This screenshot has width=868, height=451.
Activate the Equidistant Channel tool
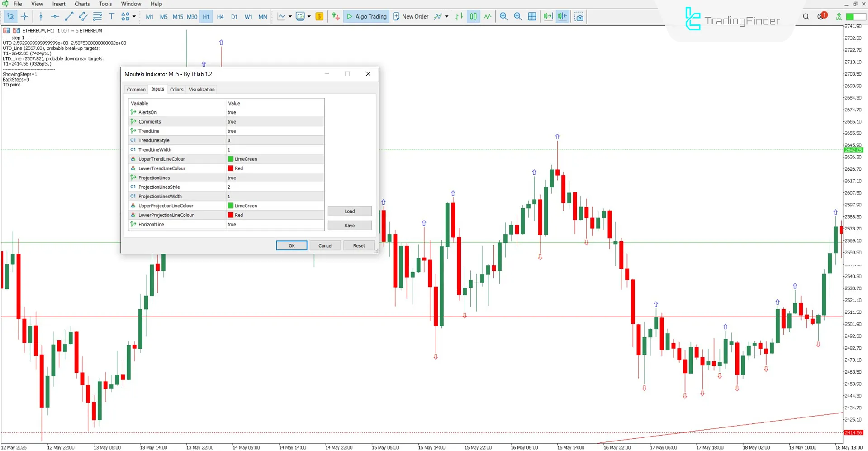[x=83, y=16]
